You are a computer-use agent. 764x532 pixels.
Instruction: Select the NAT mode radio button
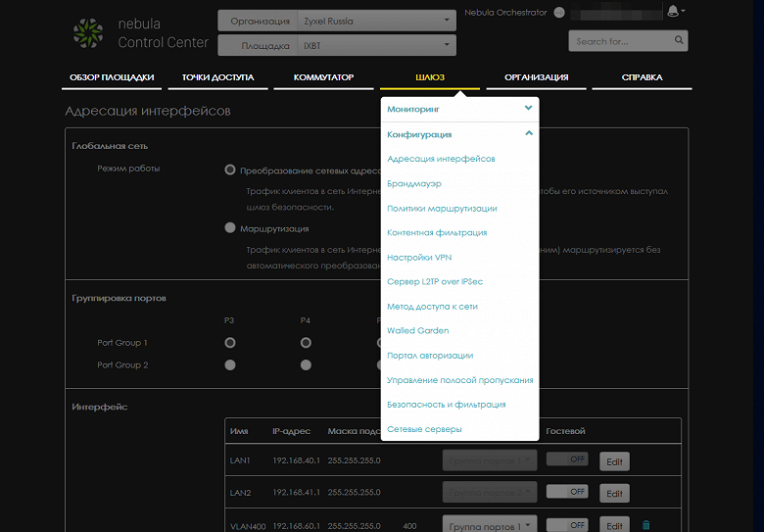pos(230,169)
